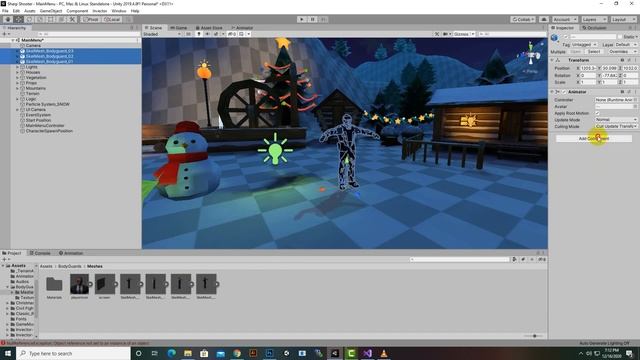Expand the Lights object in Hierarchy
Screen dimensions: 640x360
click(x=18, y=67)
